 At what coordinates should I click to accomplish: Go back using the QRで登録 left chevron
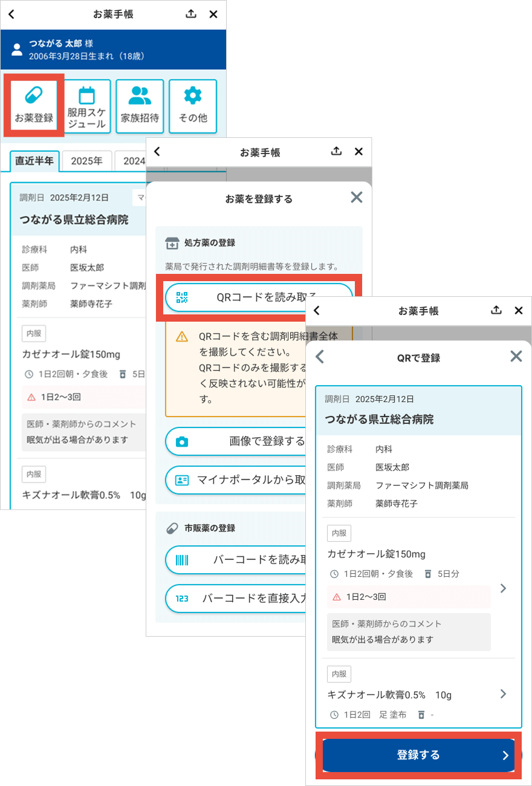tap(320, 357)
